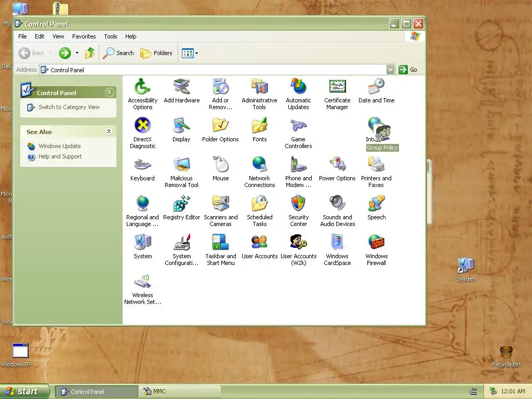Open Sounds and Audio Devices icon
The image size is (532, 399).
(x=337, y=204)
